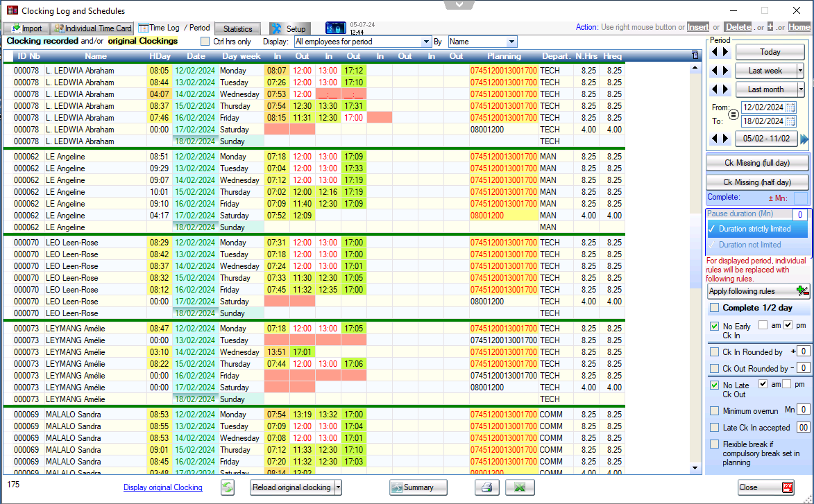Open the Display employees dropdown

pos(426,42)
